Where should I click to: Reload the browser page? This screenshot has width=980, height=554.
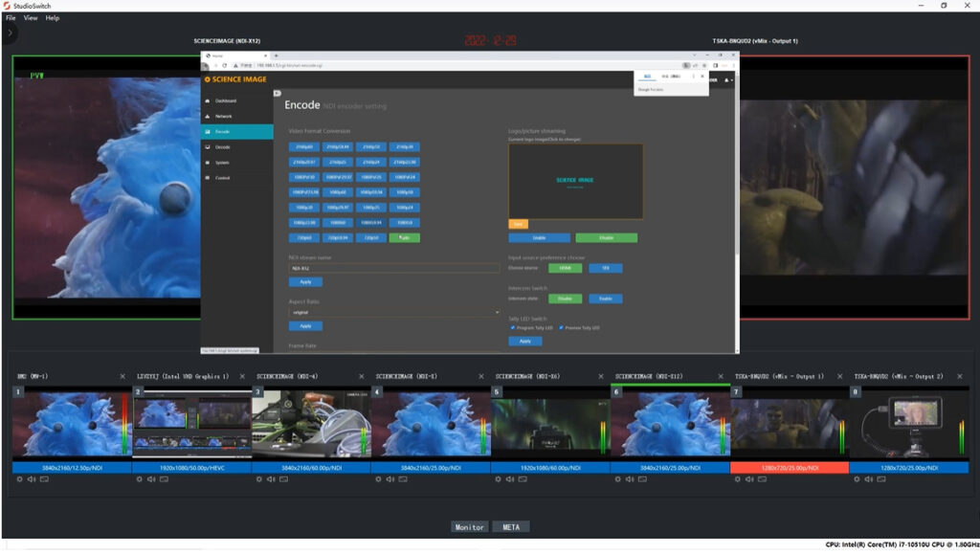tap(224, 66)
